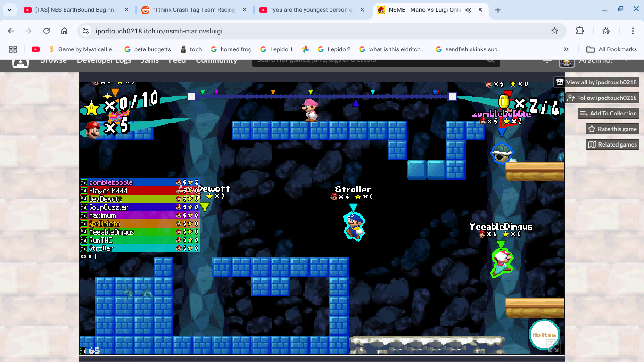Click the large blue triangle under the track
The width and height of the screenshot is (644, 362).
tap(356, 103)
